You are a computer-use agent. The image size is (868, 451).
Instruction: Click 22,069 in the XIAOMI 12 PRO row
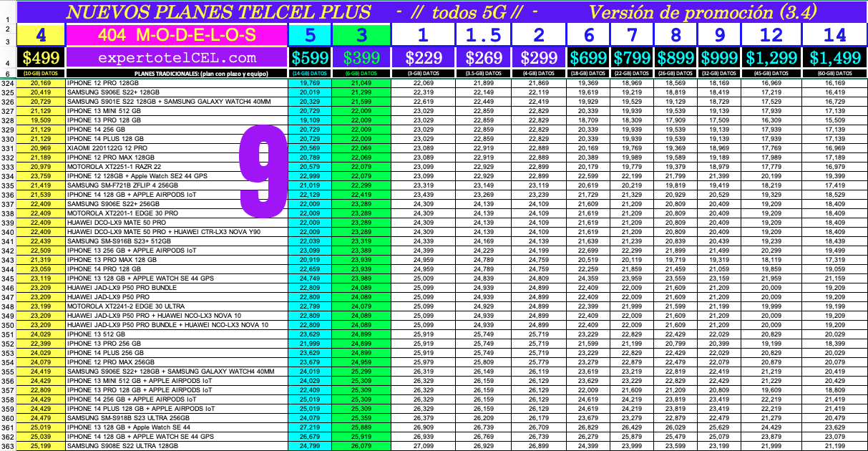coord(362,148)
